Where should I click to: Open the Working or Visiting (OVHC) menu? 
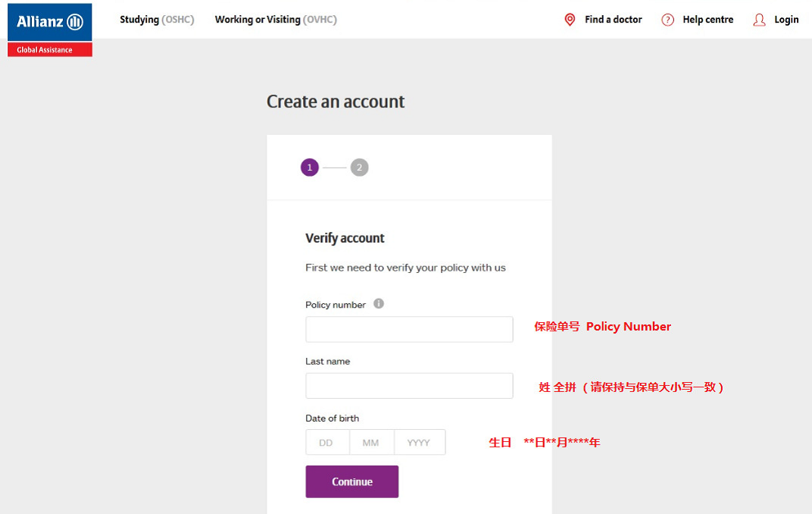click(276, 20)
